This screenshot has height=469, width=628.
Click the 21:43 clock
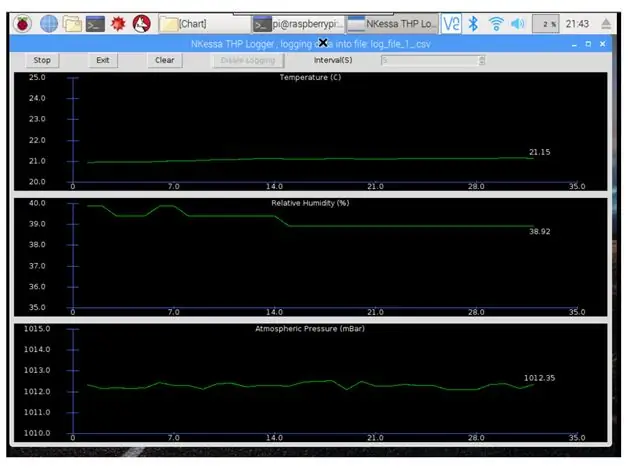coord(577,24)
